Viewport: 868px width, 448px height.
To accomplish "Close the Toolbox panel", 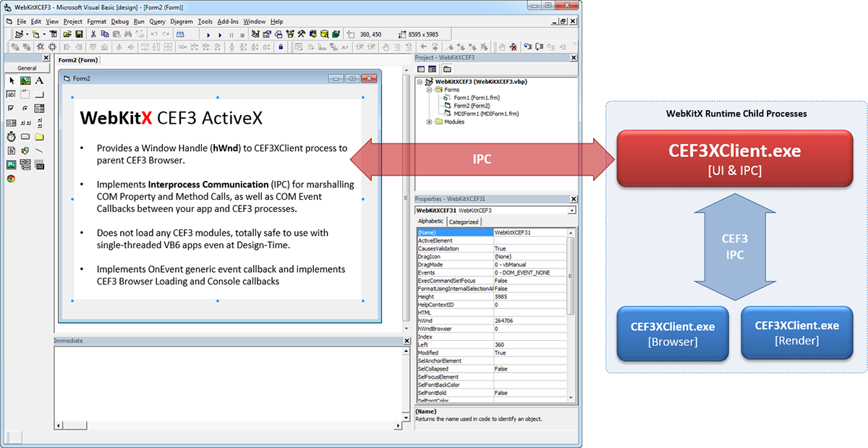I will [x=46, y=58].
